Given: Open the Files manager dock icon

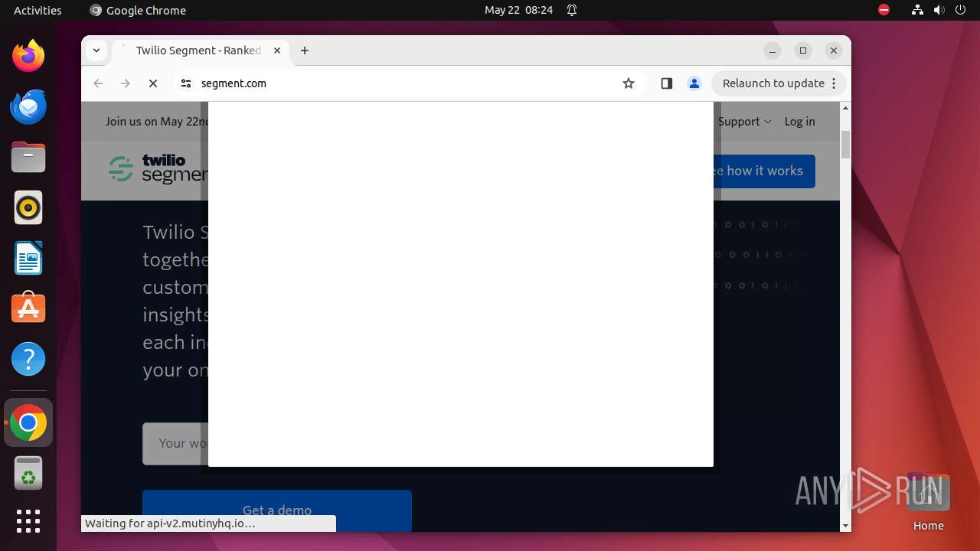Looking at the screenshot, I should coord(28,157).
